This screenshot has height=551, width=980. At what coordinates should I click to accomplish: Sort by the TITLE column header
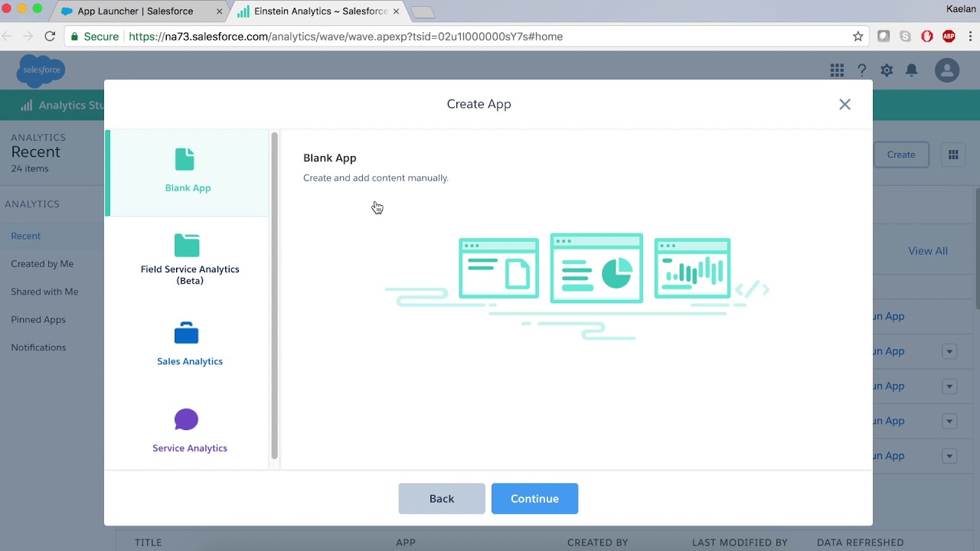coord(149,543)
